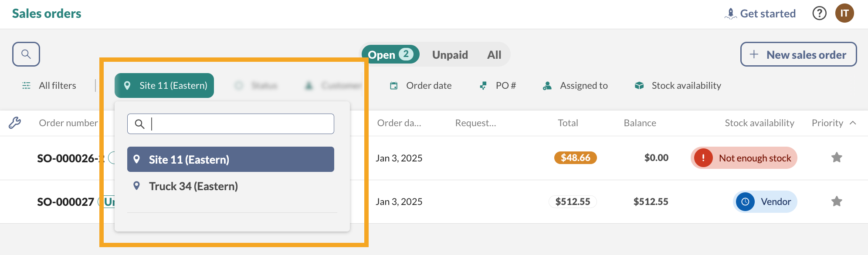Show the All orders tab
Viewport: 868px width, 255px height.
pos(494,55)
